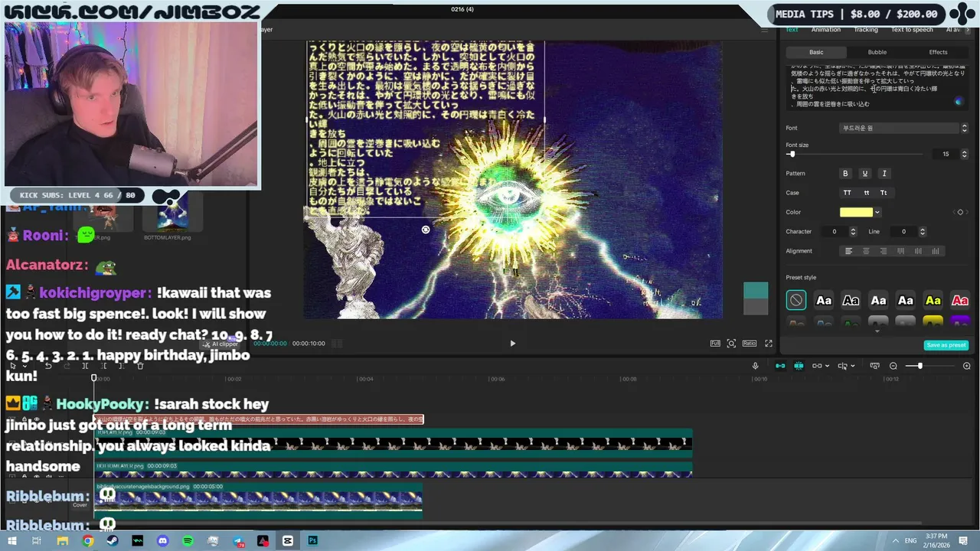Add keyframe with the diamond icon
Image resolution: width=980 pixels, height=551 pixels.
click(x=960, y=212)
